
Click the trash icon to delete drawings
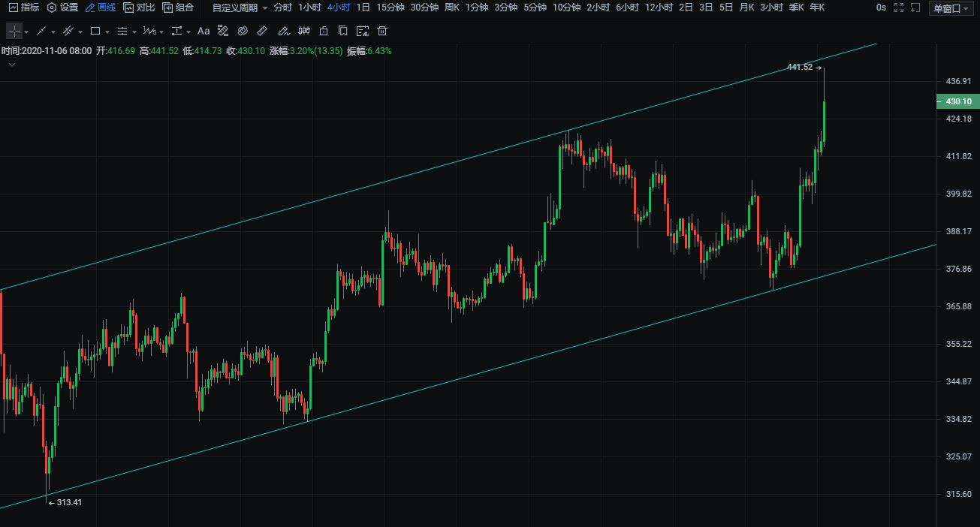coord(382,32)
